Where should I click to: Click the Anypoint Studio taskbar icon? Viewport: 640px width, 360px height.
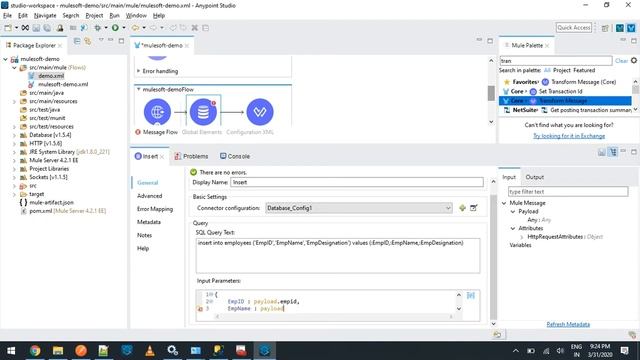[264, 351]
